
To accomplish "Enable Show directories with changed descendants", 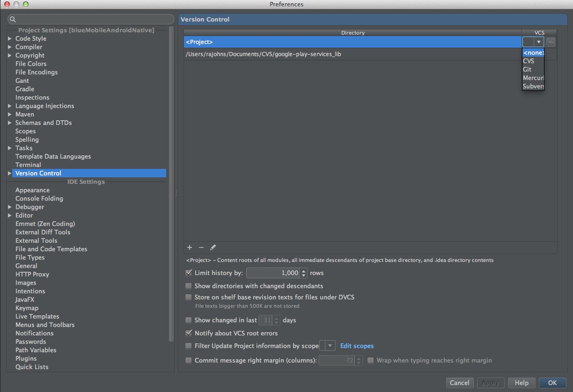I will [189, 286].
